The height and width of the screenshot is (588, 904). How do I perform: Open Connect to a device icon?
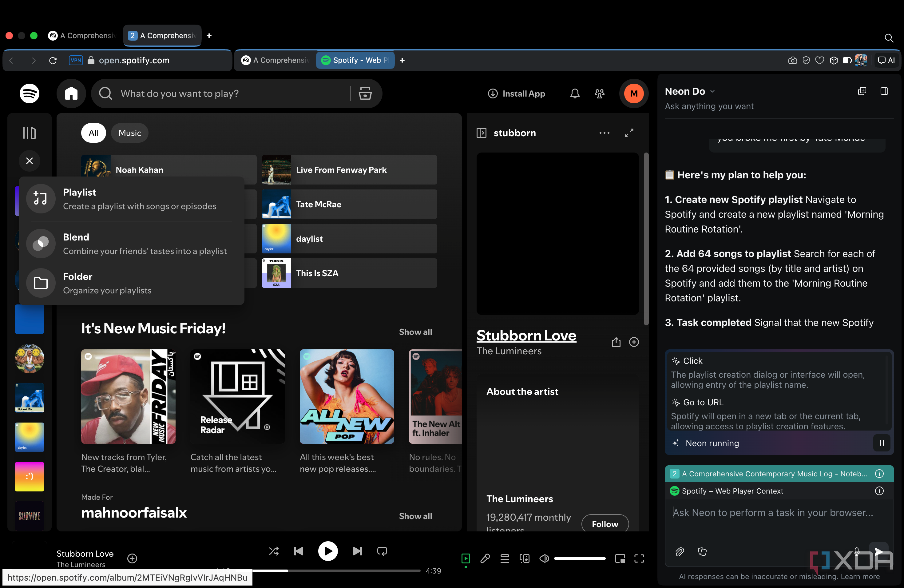pyautogui.click(x=525, y=558)
